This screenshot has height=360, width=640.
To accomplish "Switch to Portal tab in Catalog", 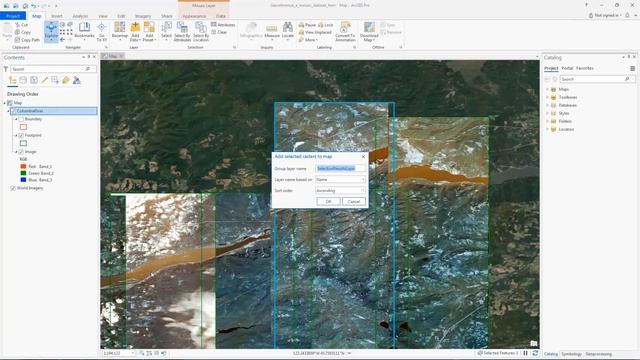I will 567,68.
